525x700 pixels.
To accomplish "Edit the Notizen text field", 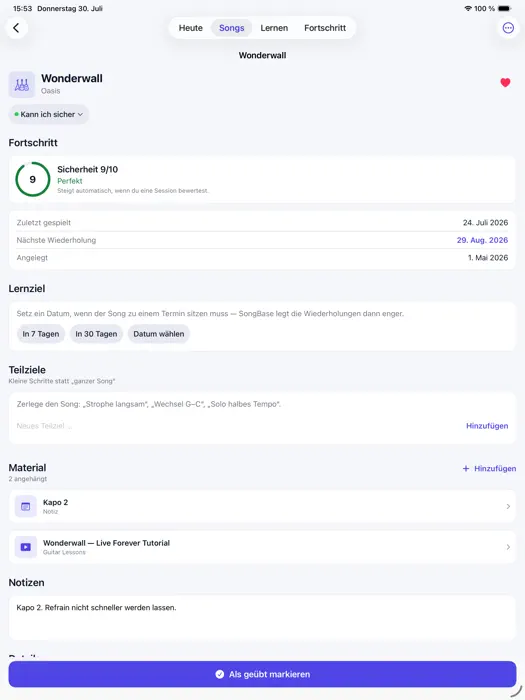I will pos(262,618).
